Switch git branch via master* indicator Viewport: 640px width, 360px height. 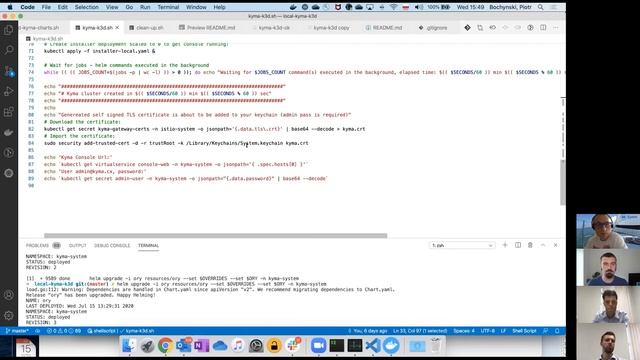(17, 331)
